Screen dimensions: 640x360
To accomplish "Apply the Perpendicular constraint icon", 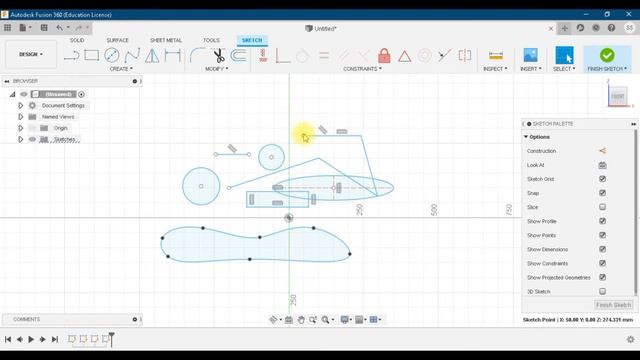I will point(282,56).
